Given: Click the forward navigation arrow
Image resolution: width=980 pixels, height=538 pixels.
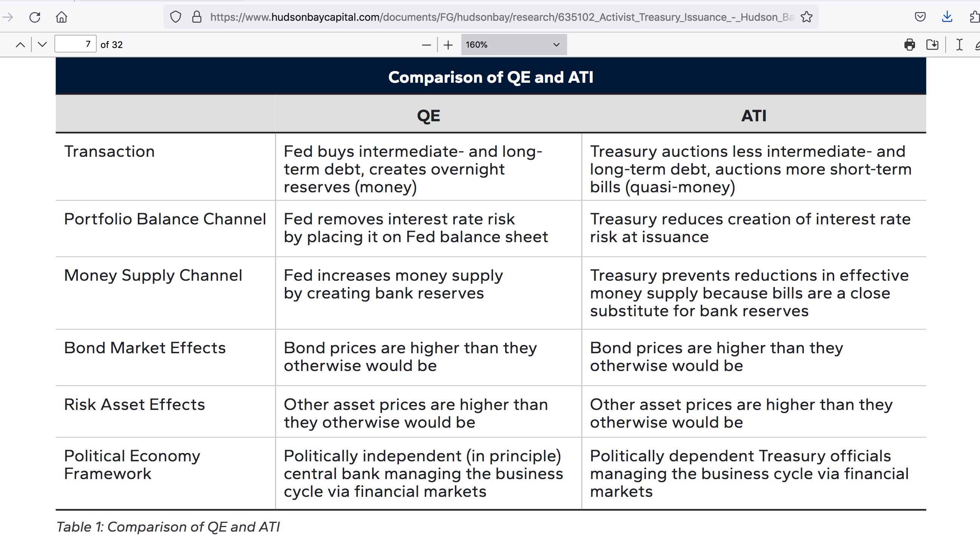Looking at the screenshot, I should tap(8, 17).
